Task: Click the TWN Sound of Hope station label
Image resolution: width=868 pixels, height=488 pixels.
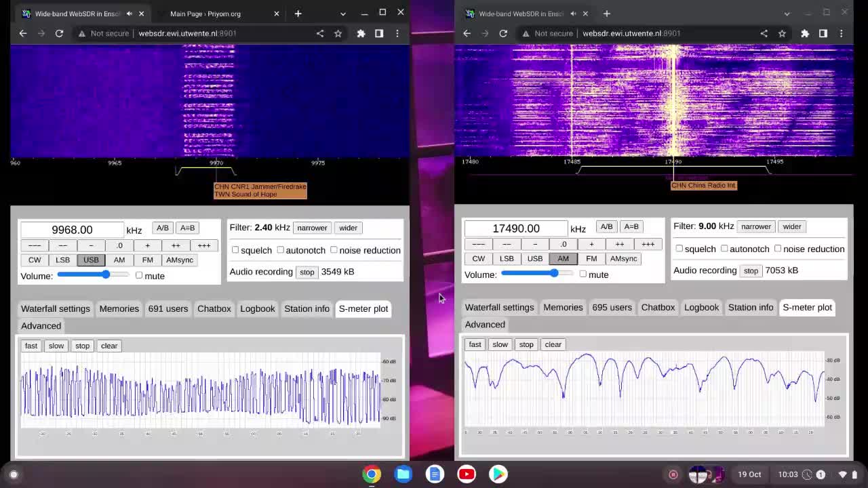Action: click(x=245, y=195)
